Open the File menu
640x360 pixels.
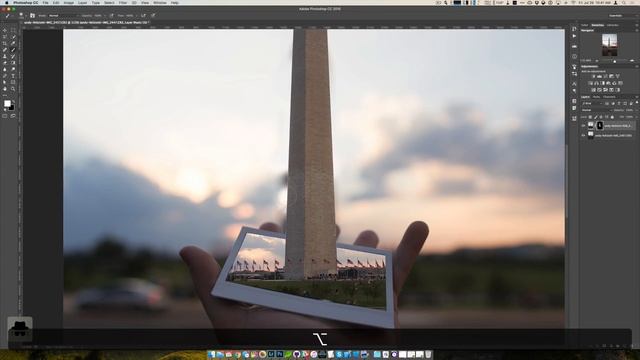tap(45, 2)
